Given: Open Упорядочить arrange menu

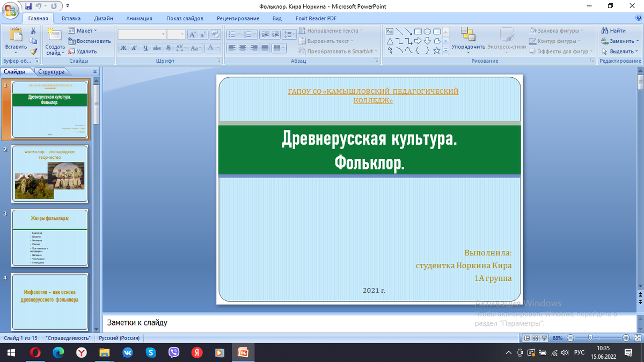Looking at the screenshot, I should click(468, 40).
